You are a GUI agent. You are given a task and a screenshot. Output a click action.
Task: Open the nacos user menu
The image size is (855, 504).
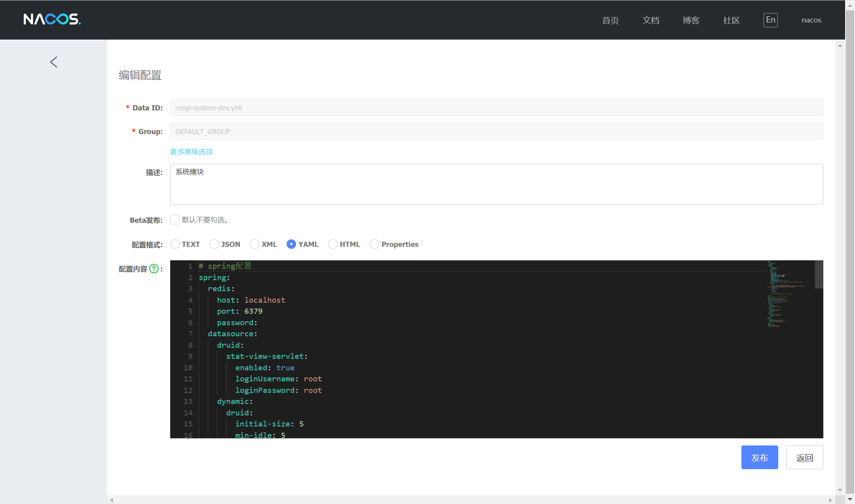click(811, 20)
